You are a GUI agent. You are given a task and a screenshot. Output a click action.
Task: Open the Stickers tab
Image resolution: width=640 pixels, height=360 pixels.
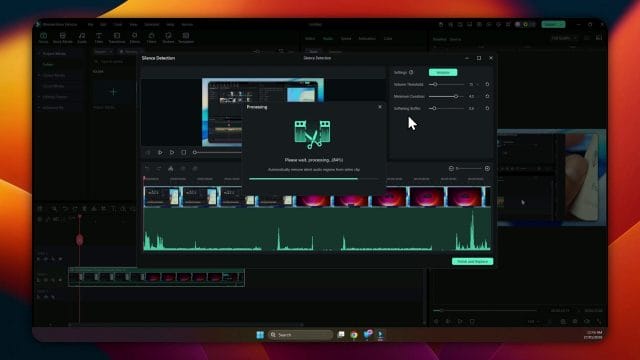tap(168, 38)
